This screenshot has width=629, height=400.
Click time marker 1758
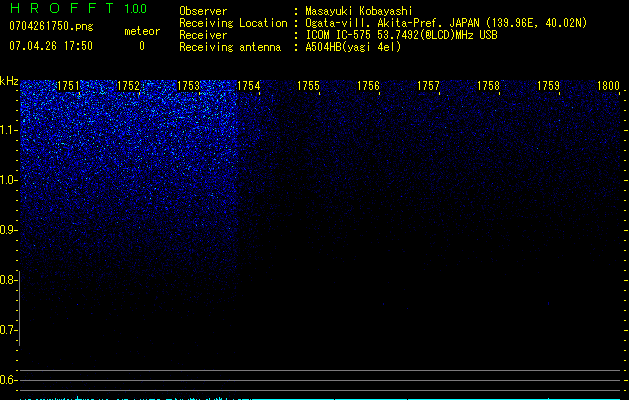[489, 86]
